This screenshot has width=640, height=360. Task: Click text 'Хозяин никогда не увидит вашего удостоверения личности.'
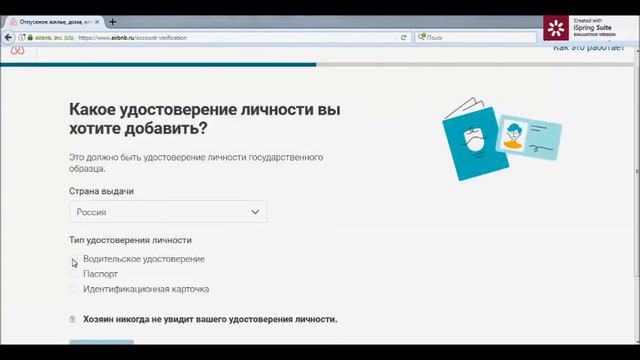(210, 319)
